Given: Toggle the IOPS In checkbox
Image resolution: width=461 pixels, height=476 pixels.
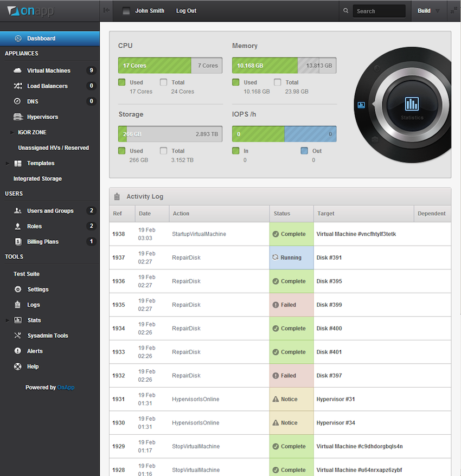Looking at the screenshot, I should coord(236,151).
